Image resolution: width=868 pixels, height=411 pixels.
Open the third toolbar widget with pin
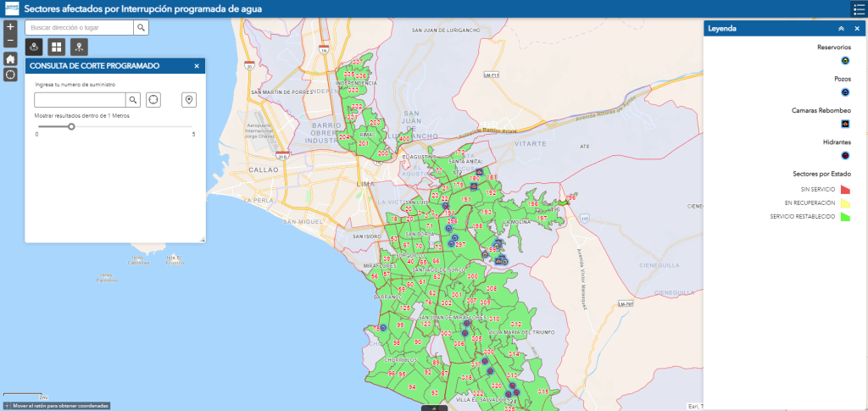point(79,47)
